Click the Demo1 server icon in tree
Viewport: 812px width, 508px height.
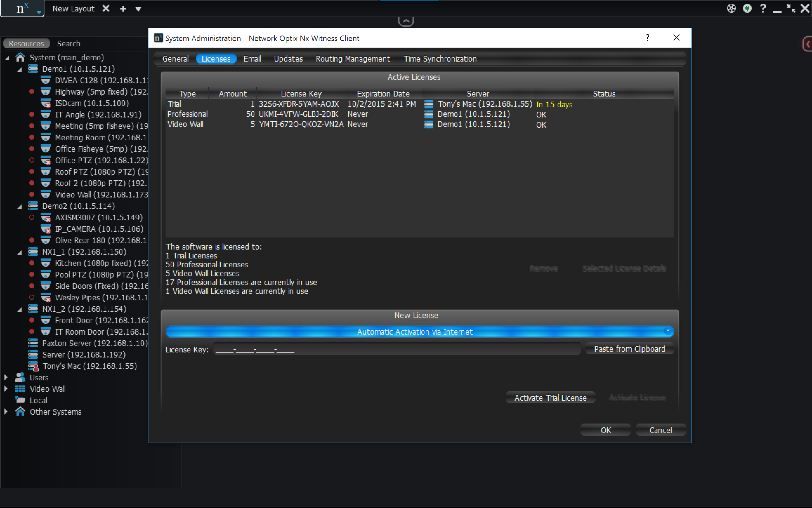[x=33, y=69]
